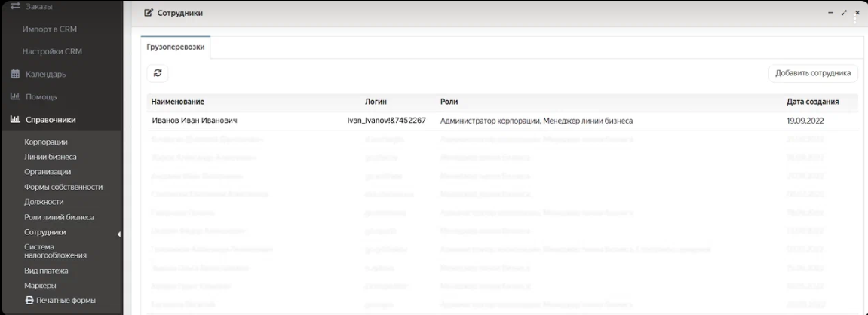
Task: Switch to the Грузоперевозки tab
Action: (x=175, y=47)
